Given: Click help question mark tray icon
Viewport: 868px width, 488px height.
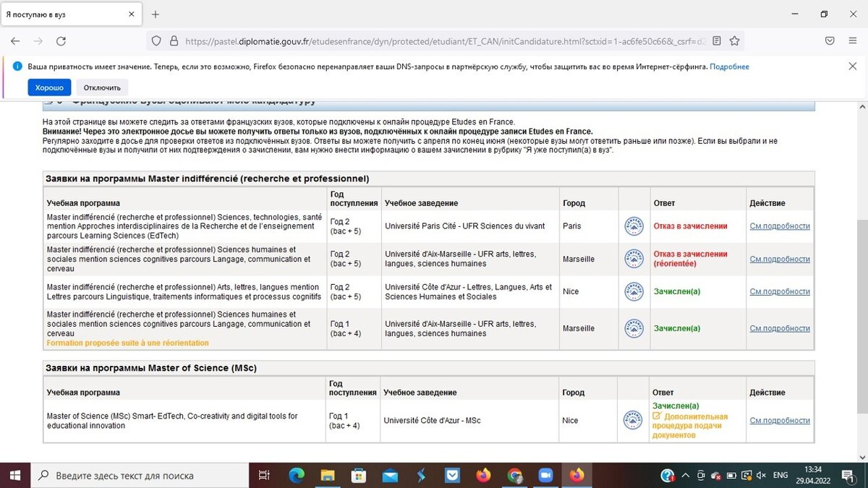Looking at the screenshot, I should [x=668, y=475].
